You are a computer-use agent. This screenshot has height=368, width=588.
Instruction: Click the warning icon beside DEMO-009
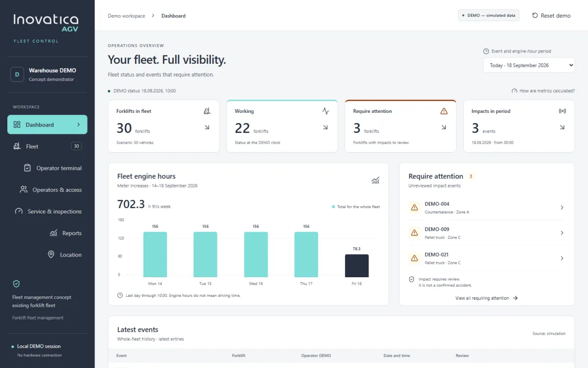coord(415,233)
